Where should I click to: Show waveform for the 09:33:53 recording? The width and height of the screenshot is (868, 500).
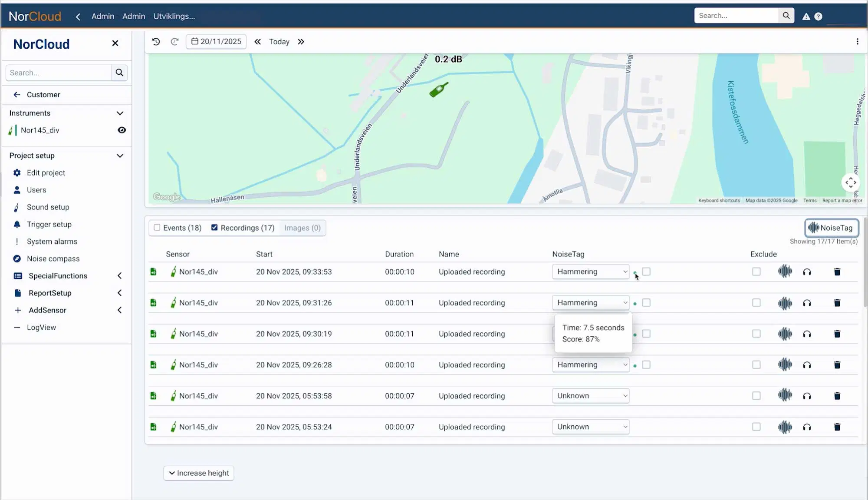point(785,272)
